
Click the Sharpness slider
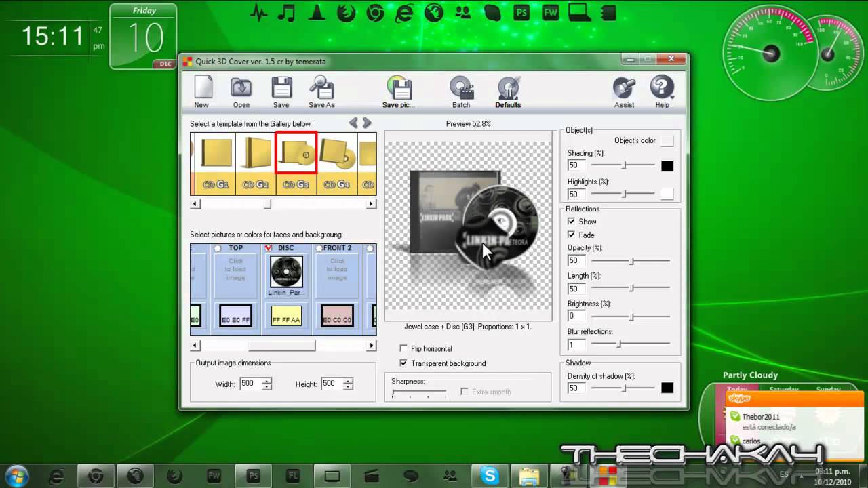pyautogui.click(x=420, y=393)
